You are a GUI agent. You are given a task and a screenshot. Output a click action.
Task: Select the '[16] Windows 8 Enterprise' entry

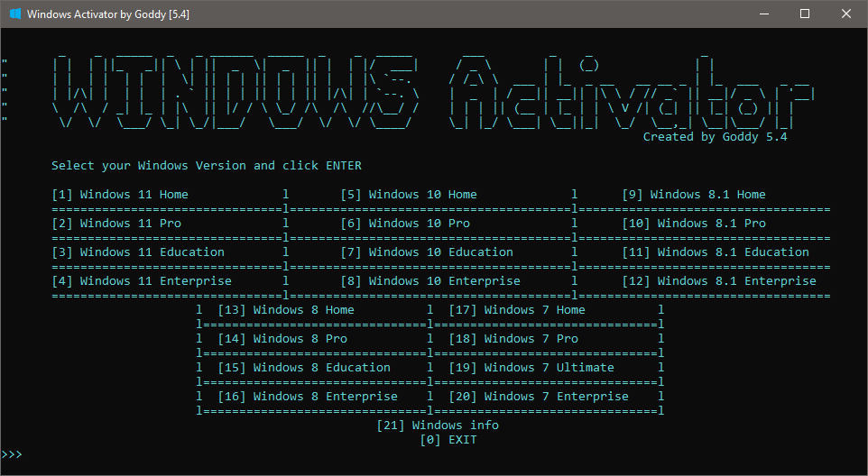(x=308, y=397)
